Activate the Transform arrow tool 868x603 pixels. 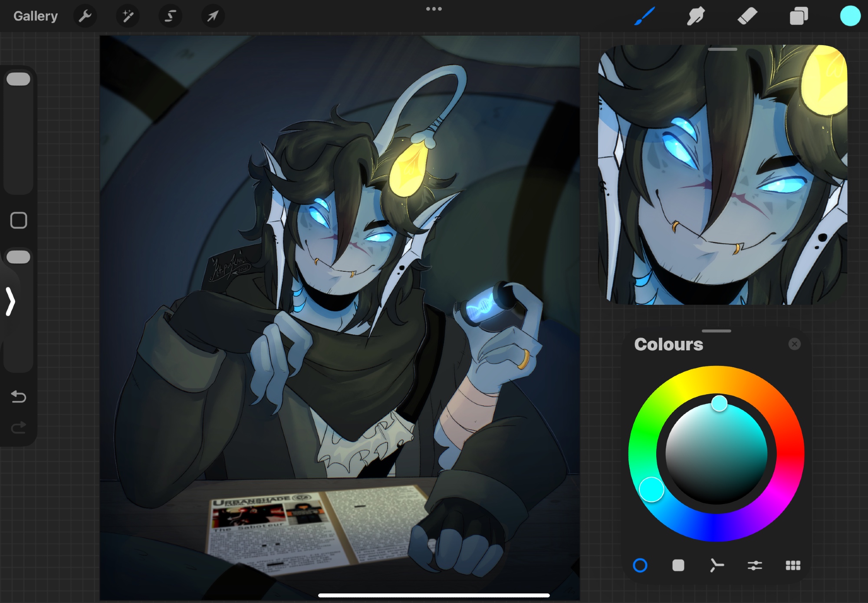pyautogui.click(x=213, y=16)
